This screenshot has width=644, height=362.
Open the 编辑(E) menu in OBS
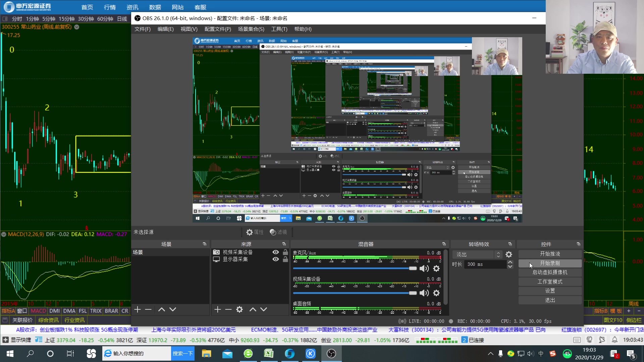(166, 29)
